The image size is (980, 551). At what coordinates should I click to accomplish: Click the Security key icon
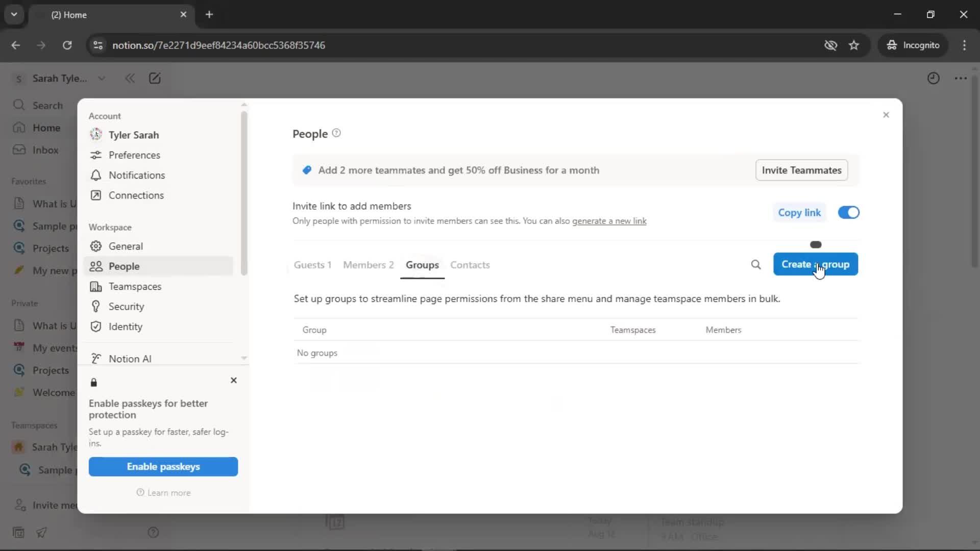(95, 307)
